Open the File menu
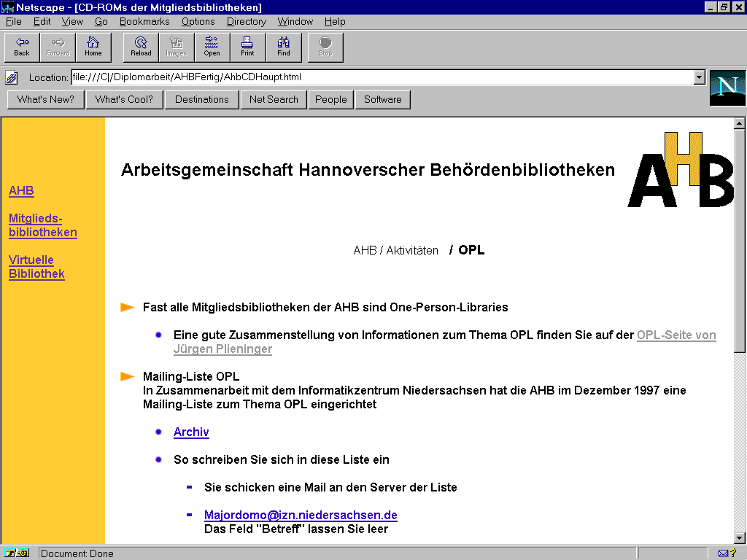This screenshot has height=560, width=747. (13, 21)
